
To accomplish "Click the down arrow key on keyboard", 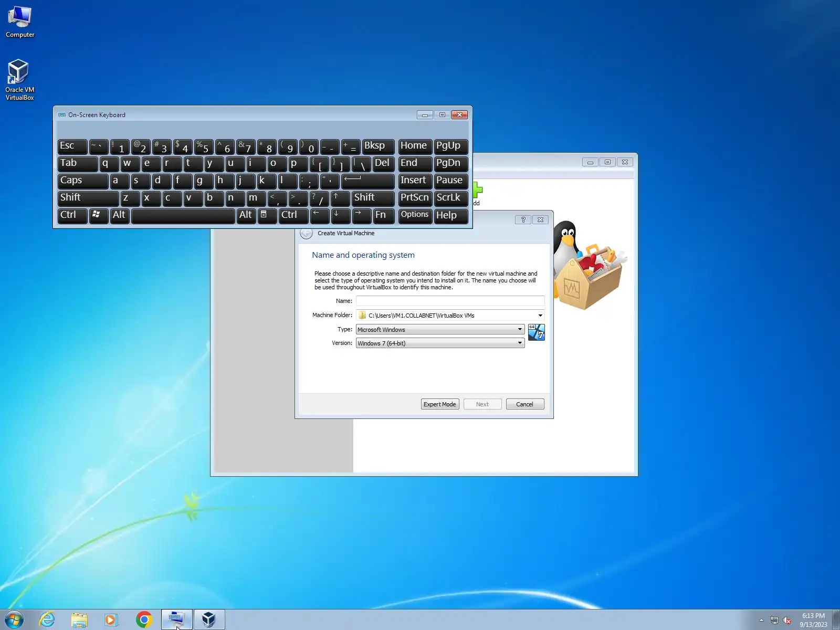I will coord(341,215).
